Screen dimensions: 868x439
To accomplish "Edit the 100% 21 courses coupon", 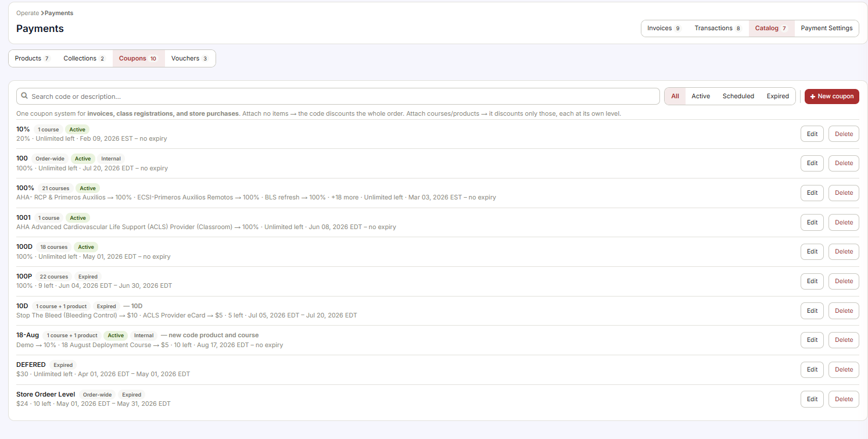I will tap(812, 192).
